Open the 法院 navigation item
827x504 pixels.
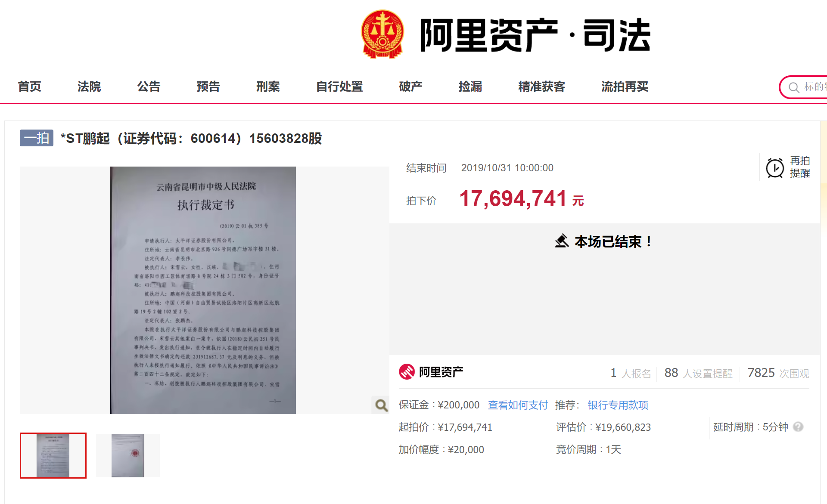click(x=89, y=87)
